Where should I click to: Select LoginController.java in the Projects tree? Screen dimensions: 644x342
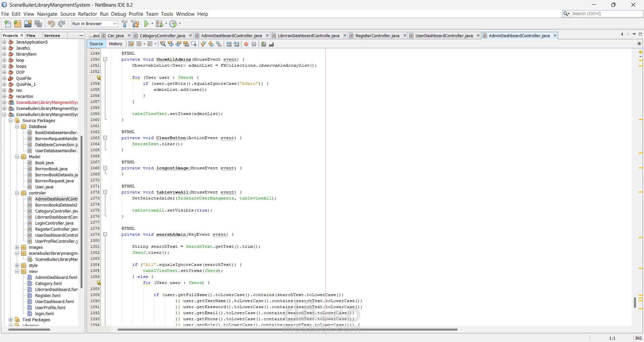[54, 223]
